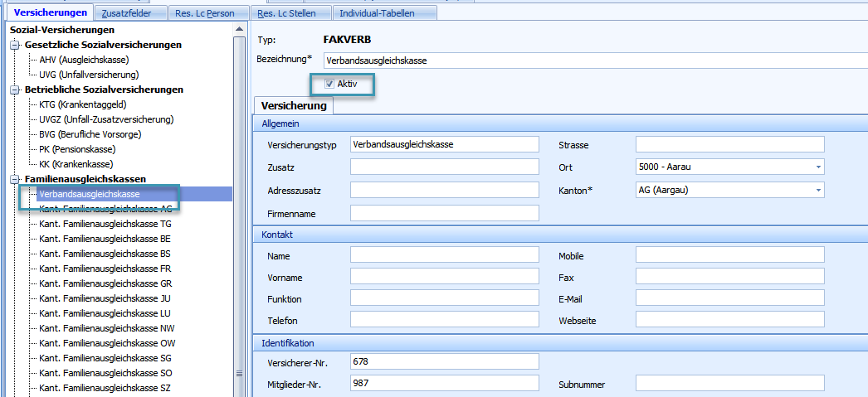Switch to the Individual-Tabellen tab
Image resolution: width=868 pixels, height=397 pixels.
click(x=385, y=13)
